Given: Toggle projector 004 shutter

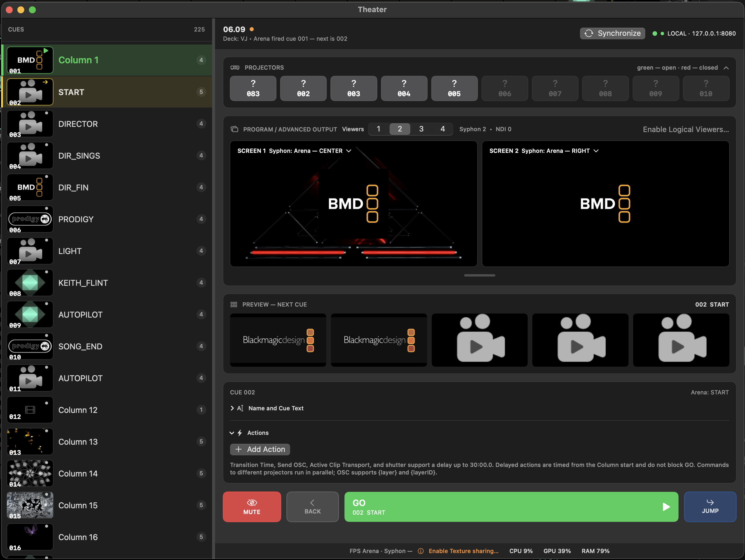Looking at the screenshot, I should (404, 88).
